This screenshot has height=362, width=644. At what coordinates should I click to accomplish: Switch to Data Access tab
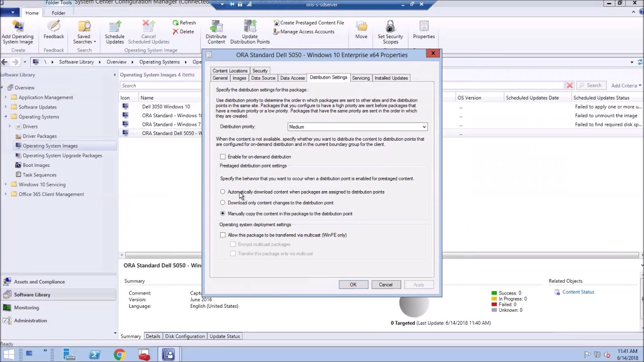[292, 78]
